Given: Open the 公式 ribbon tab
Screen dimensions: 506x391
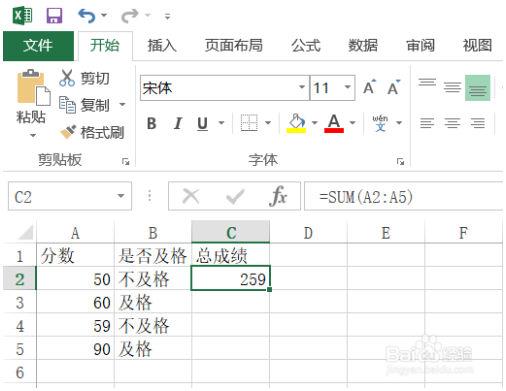Looking at the screenshot, I should tap(306, 45).
